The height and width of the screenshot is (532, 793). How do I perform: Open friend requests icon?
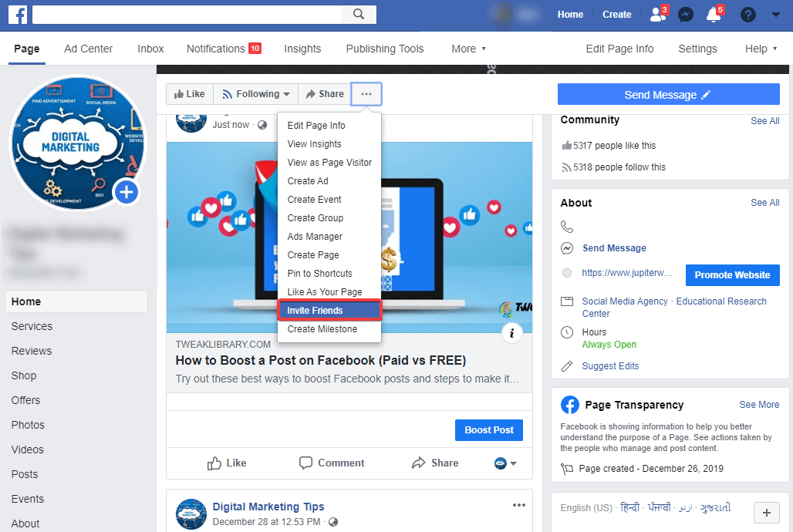point(656,14)
